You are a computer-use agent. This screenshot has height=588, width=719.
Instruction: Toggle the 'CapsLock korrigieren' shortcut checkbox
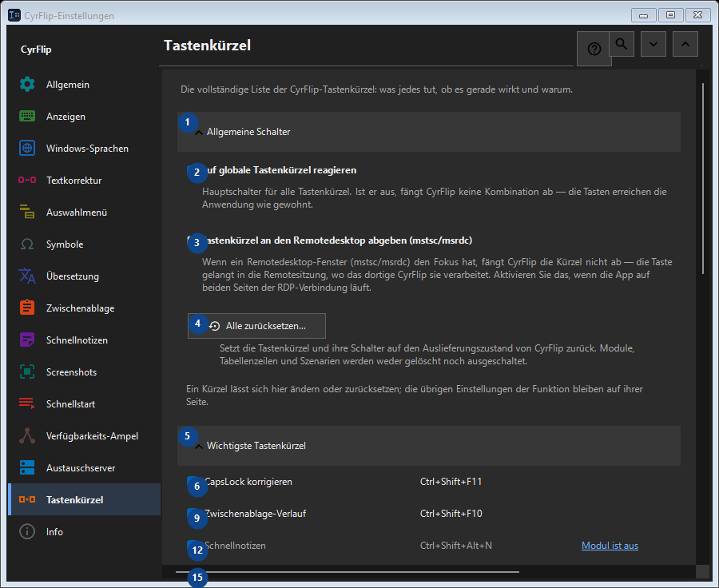(x=192, y=482)
